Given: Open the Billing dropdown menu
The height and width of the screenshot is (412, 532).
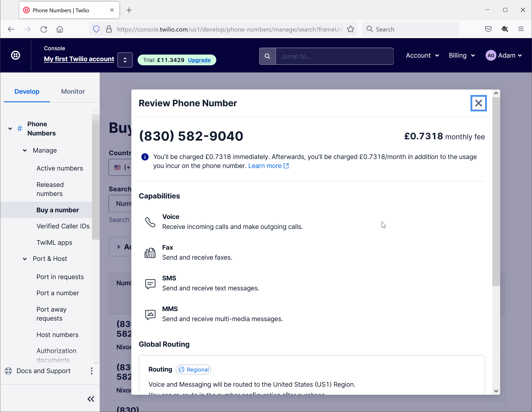Looking at the screenshot, I should click(462, 56).
